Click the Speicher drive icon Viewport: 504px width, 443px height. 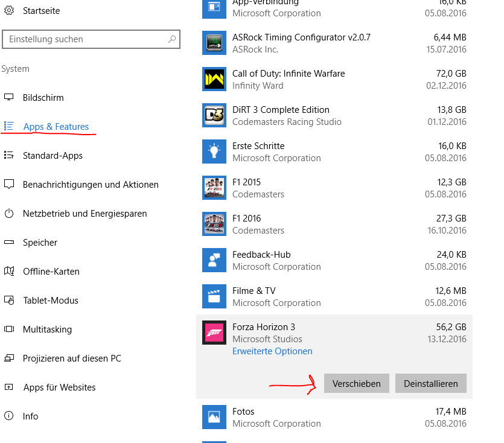coord(9,242)
